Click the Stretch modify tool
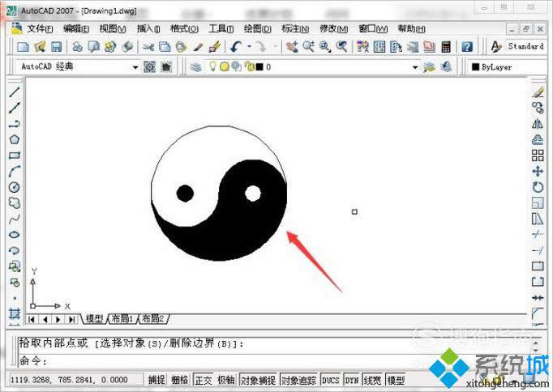 tap(538, 219)
